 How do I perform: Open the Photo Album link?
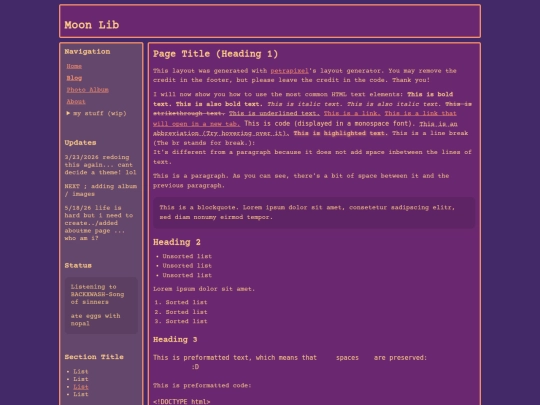(x=87, y=90)
